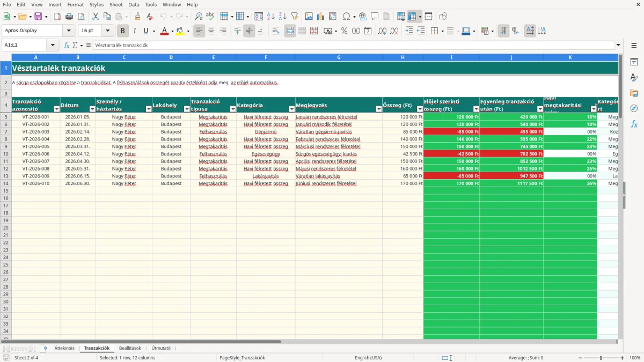
Task: Apply the yellow background color swatch
Action: (180, 31)
